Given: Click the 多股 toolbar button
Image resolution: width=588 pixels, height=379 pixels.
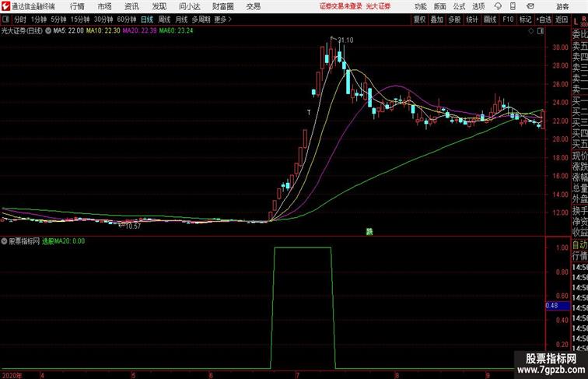Looking at the screenshot, I should [x=454, y=19].
